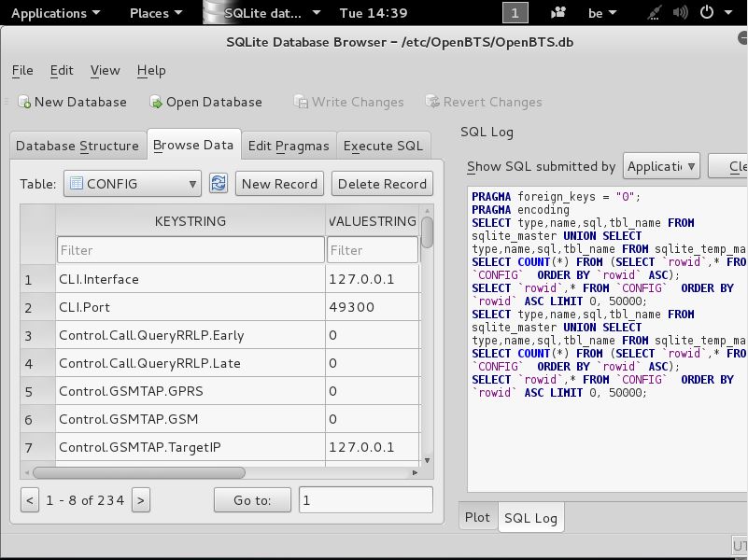Click the KEYSTRING filter field
Image resolution: width=748 pixels, height=560 pixels.
click(191, 250)
